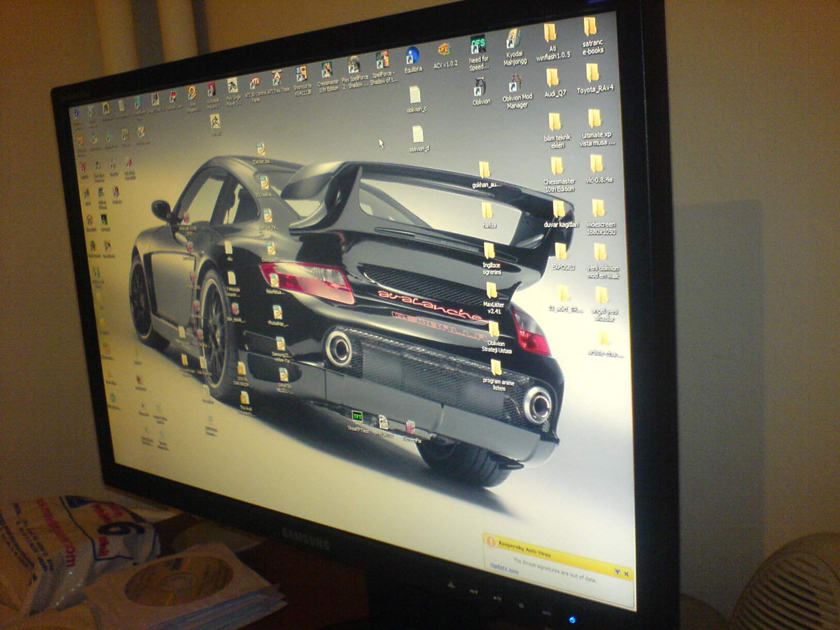Open the gokhan_au... folder
Viewport: 840px width, 630px height.
485,174
